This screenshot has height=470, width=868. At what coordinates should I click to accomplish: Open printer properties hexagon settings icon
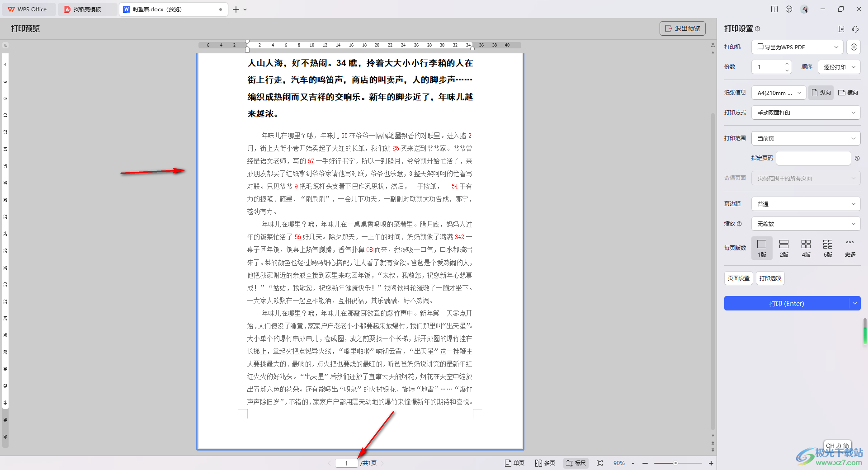click(x=854, y=47)
